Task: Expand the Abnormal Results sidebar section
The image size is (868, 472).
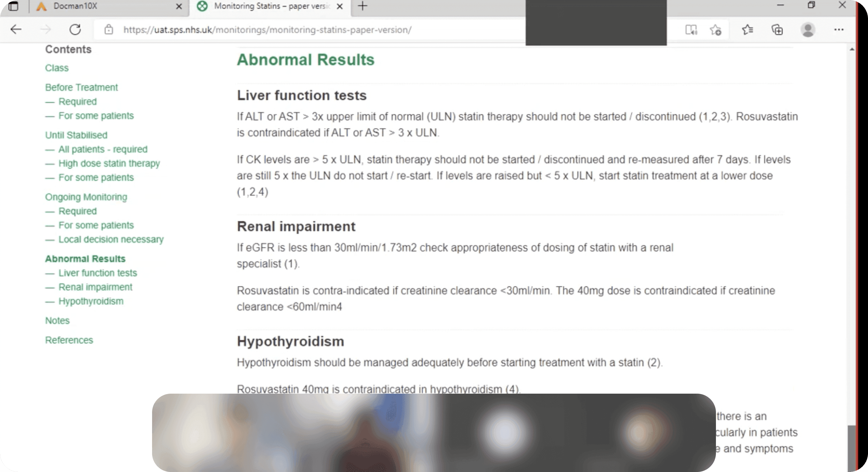Action: (x=85, y=259)
